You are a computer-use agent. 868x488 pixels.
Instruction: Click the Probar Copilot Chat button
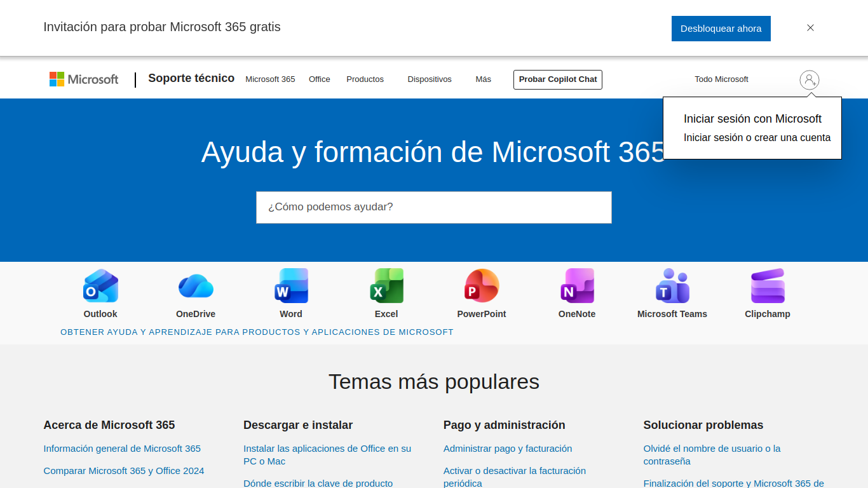click(x=558, y=79)
